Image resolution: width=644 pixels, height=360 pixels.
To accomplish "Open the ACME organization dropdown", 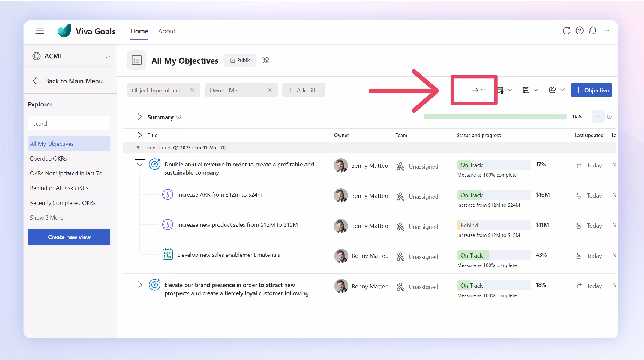I will 107,57.
